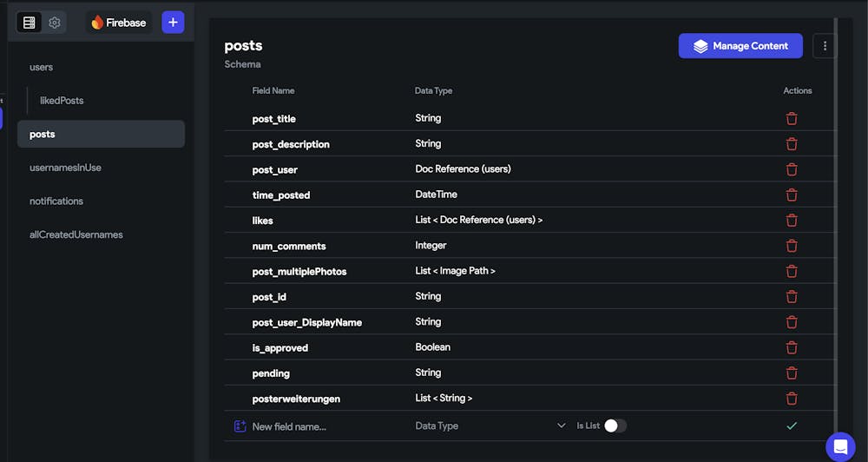Select the collections list view icon
The width and height of the screenshot is (868, 462).
tap(30, 23)
